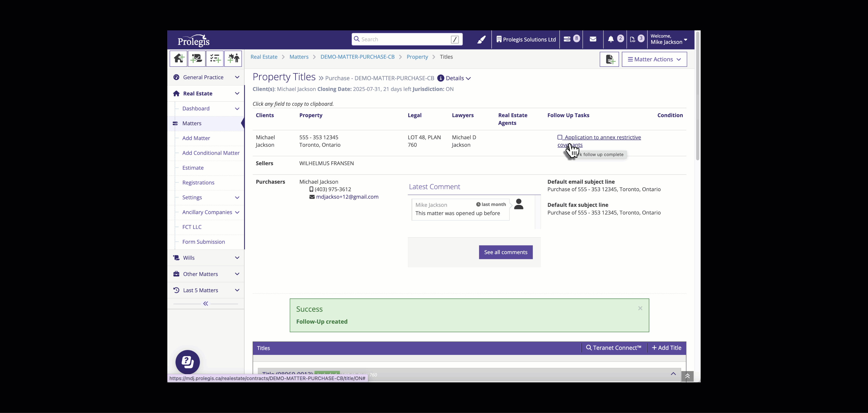Viewport: 868px width, 413px height.
Task: Click the scroll-to-top double chevron icon
Action: [x=687, y=376]
